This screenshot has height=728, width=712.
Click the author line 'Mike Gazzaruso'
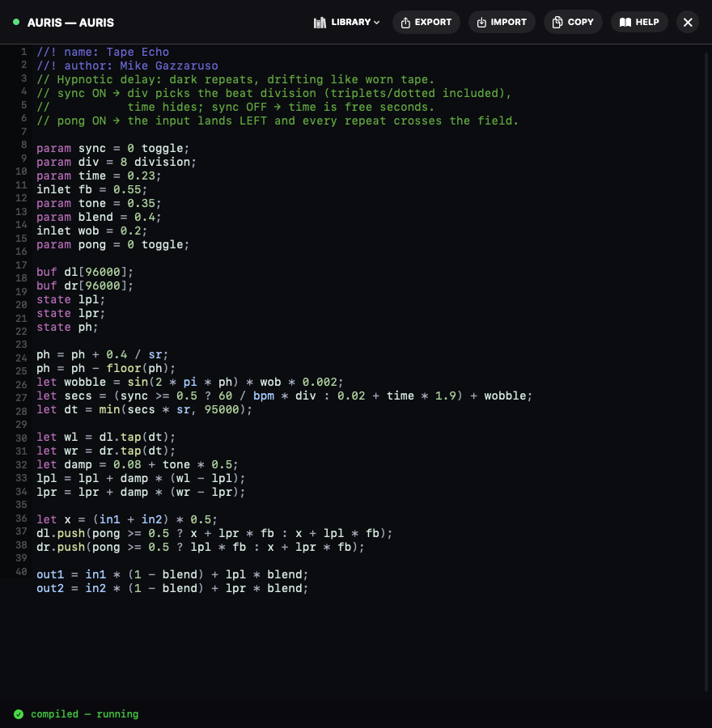(127, 66)
